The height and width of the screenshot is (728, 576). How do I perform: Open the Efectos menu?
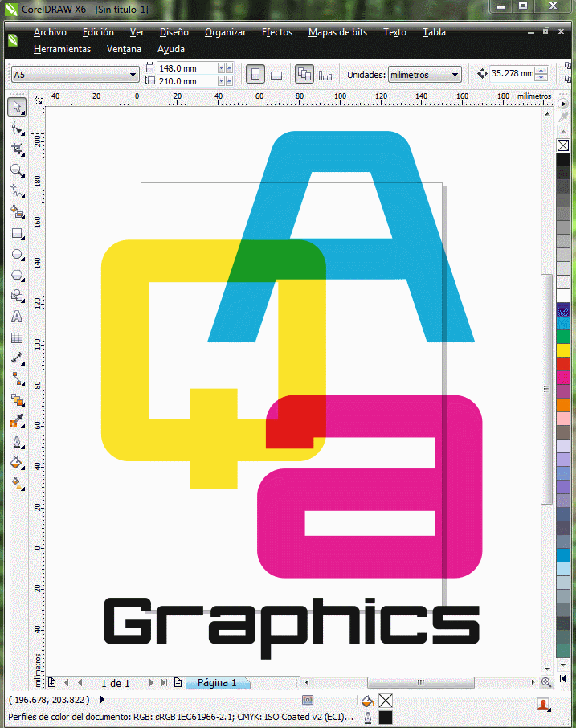(x=277, y=32)
